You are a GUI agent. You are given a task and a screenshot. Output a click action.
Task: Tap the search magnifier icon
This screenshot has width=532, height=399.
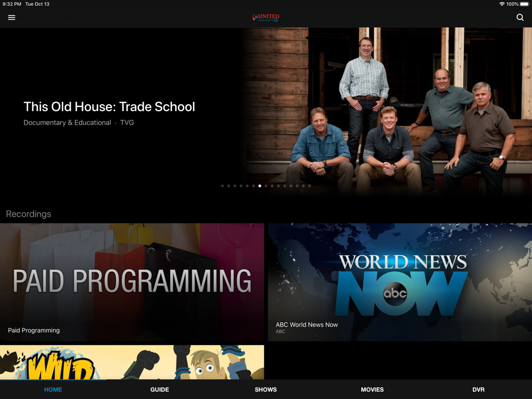tap(520, 18)
